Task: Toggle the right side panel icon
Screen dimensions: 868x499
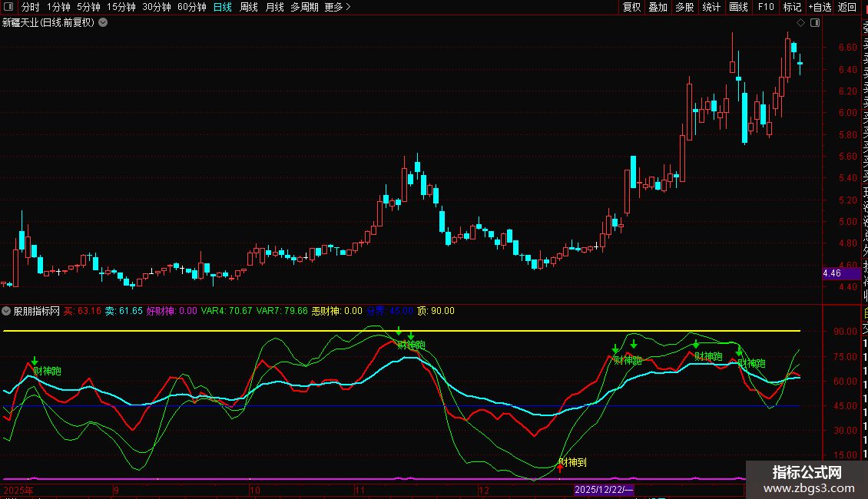Action: pos(815,23)
